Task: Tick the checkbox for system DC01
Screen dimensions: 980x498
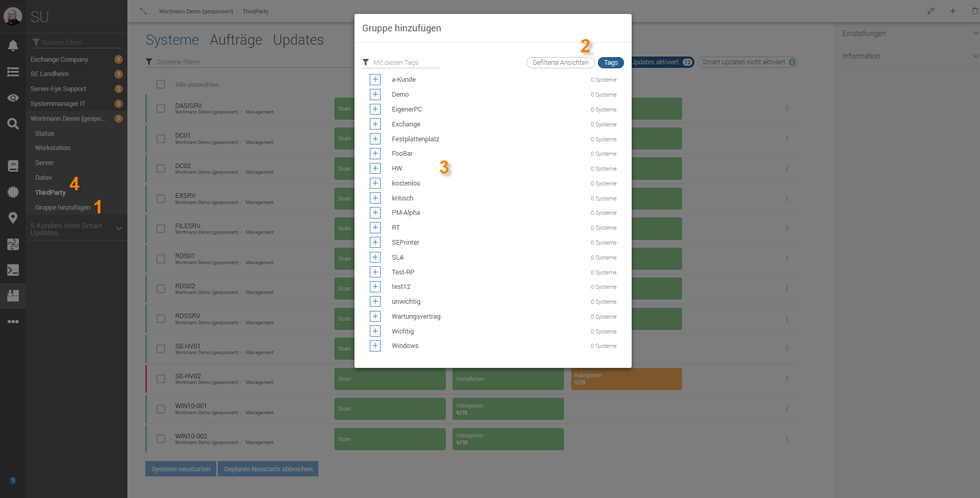Action: point(161,139)
